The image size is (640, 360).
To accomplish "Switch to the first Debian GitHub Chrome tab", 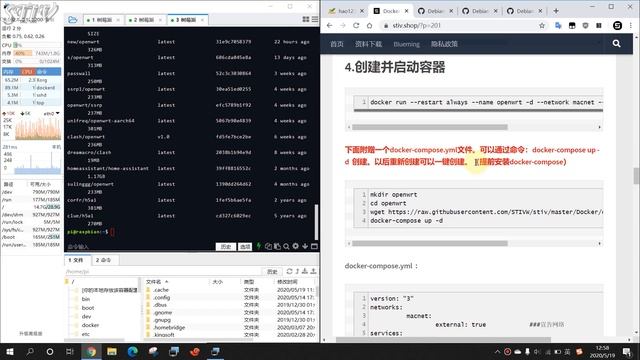I will point(436,11).
